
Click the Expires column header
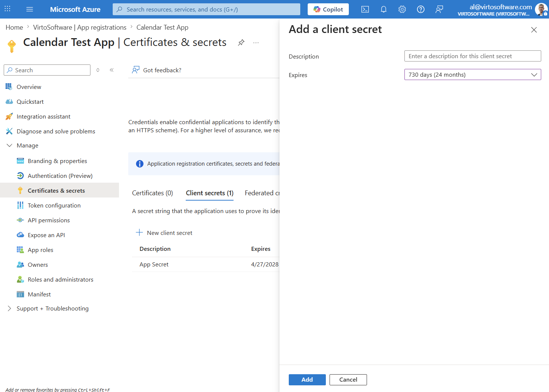click(261, 249)
